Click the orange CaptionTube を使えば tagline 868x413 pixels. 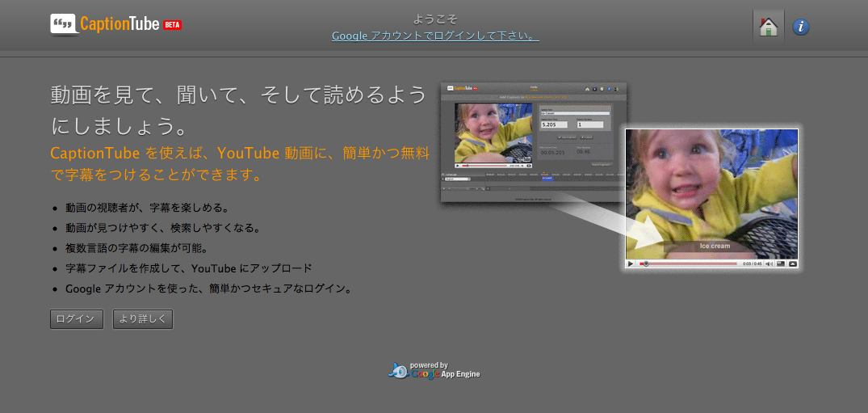point(240,164)
